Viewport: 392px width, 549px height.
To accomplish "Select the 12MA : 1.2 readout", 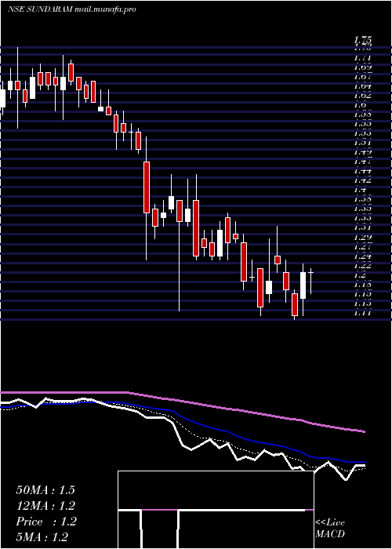I will click(x=45, y=506).
